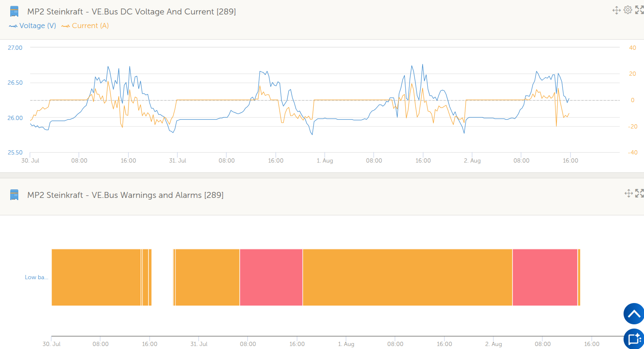Click the device icon beside DC Voltage title
Screen dimensions: 644x349
point(14,11)
